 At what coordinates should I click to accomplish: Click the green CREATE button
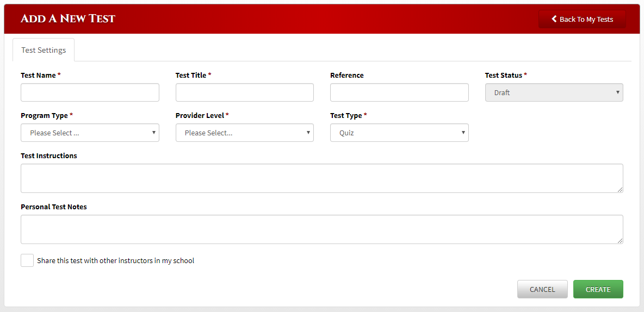[x=598, y=289]
